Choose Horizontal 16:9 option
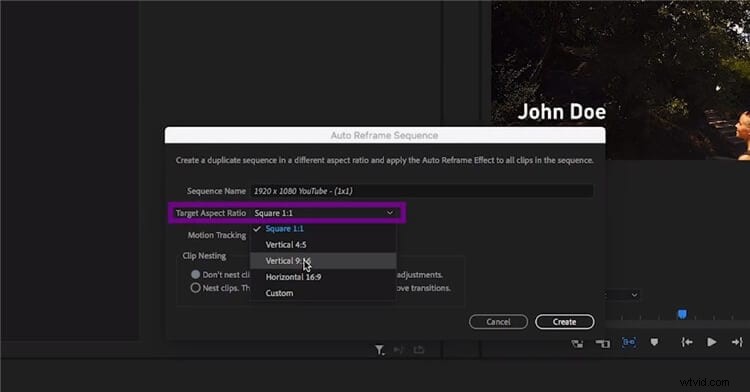The height and width of the screenshot is (392, 750). [x=323, y=277]
